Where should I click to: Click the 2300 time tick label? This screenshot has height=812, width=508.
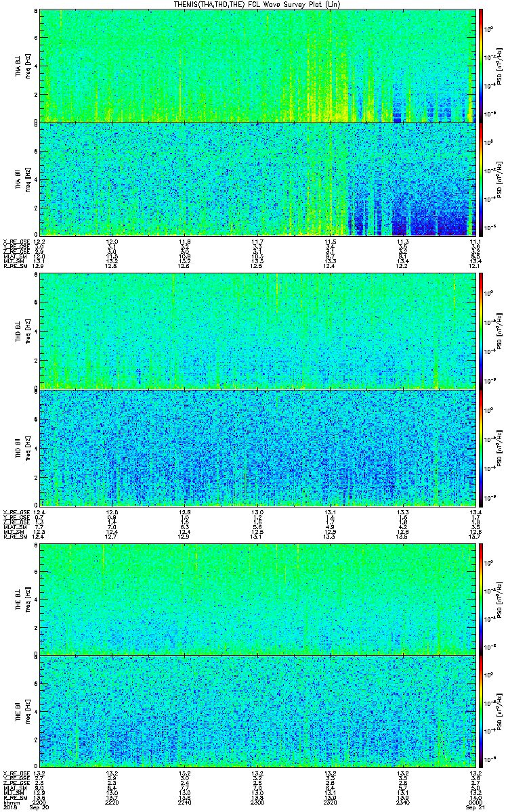click(x=257, y=802)
